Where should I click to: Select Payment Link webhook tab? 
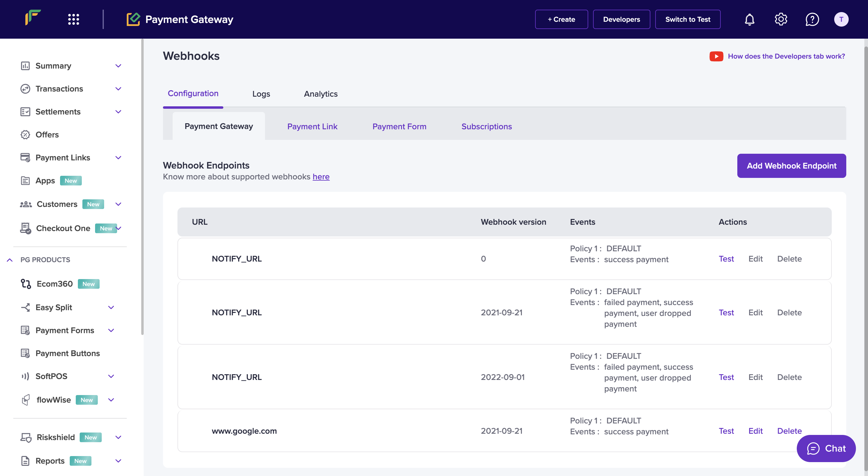312,126
